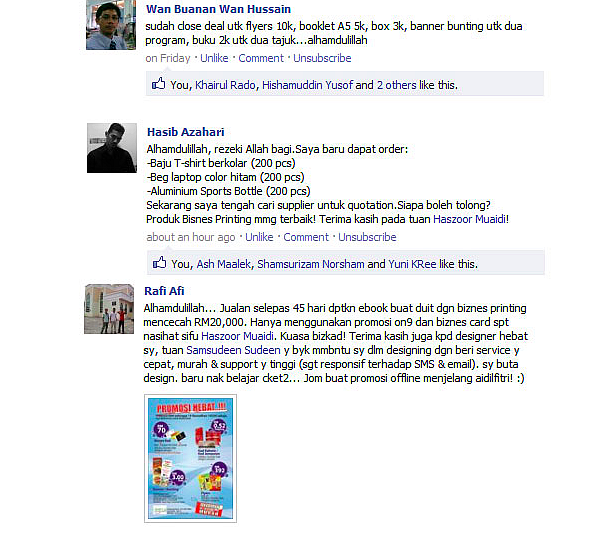Open Rafi Afi's profile picture

pos(109,309)
